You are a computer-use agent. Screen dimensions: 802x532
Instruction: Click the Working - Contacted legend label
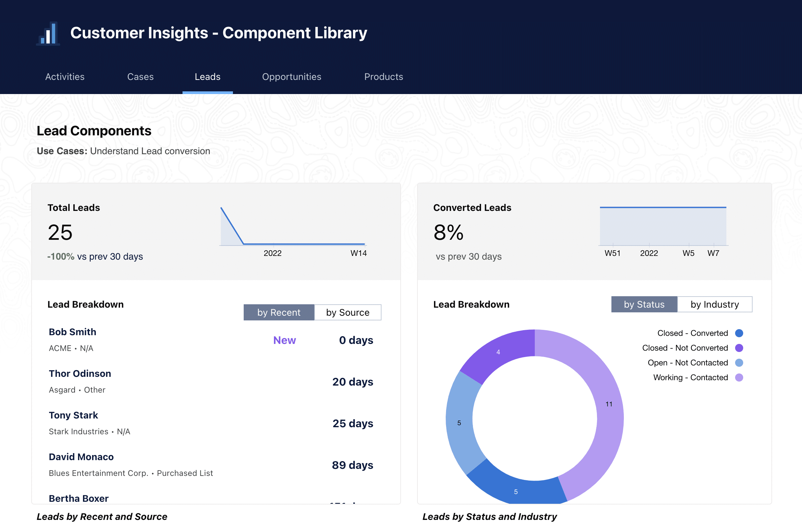click(690, 378)
